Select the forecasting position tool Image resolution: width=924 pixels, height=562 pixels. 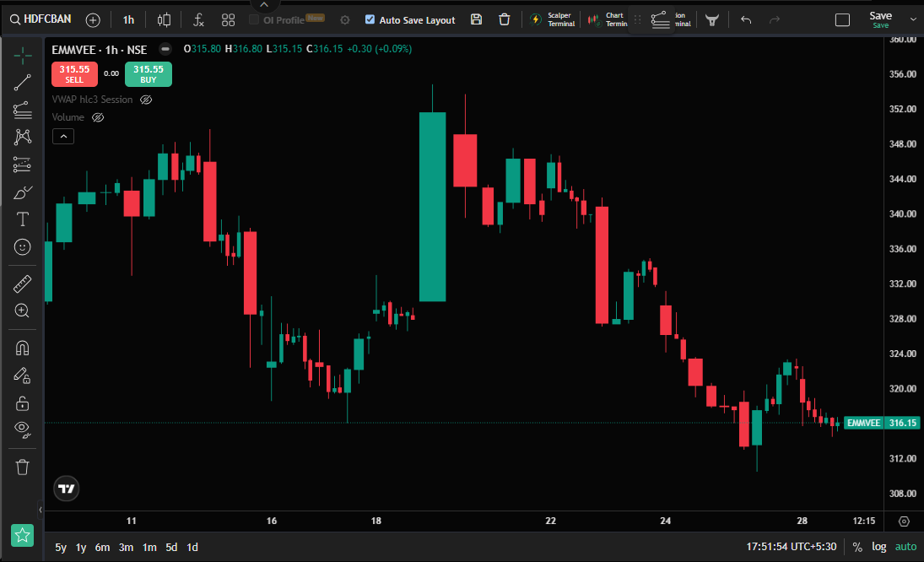click(x=23, y=165)
